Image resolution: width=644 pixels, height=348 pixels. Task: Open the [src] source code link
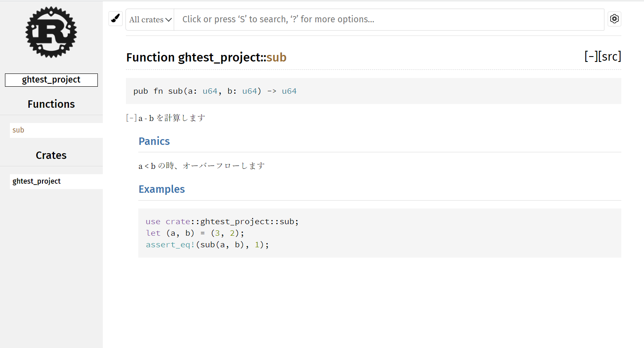point(611,56)
